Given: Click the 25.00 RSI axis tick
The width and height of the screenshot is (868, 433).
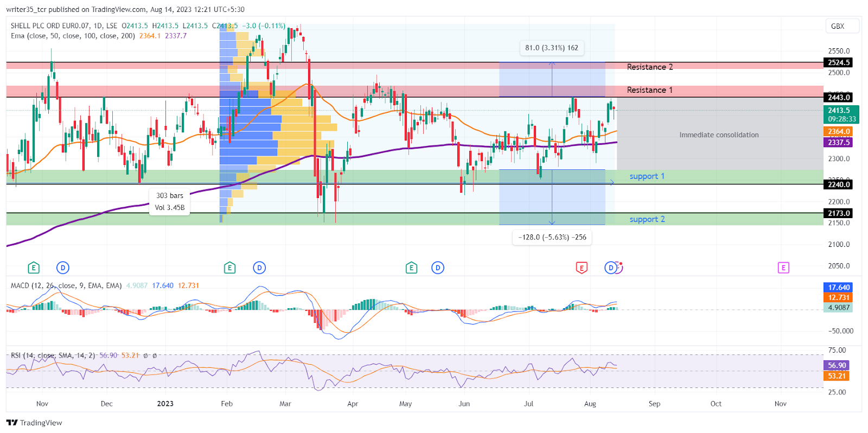Looking at the screenshot, I should [x=837, y=392].
